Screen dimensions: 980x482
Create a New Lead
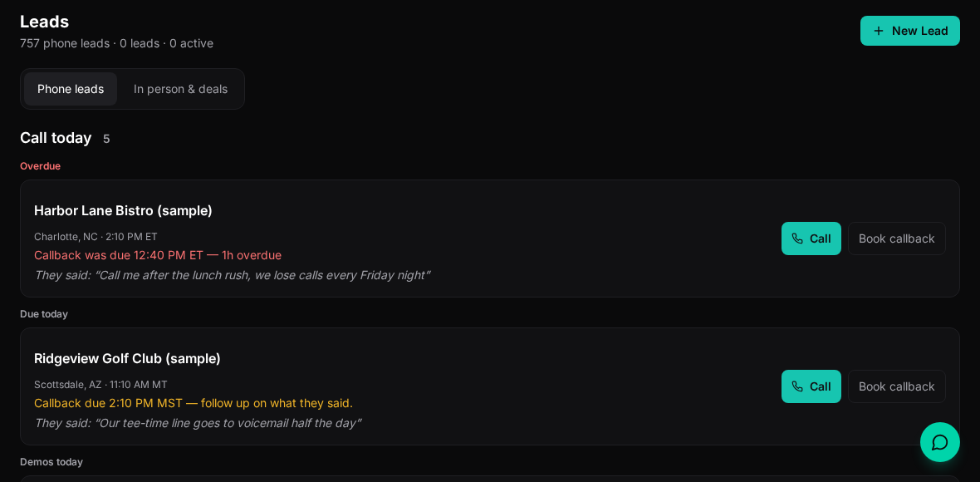coord(909,31)
